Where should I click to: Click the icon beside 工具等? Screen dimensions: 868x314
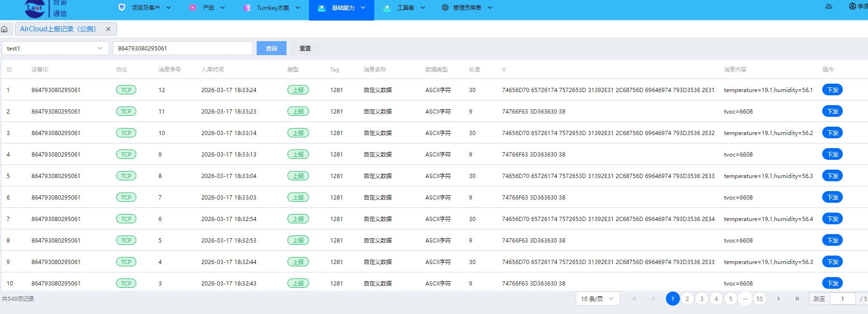coord(387,7)
